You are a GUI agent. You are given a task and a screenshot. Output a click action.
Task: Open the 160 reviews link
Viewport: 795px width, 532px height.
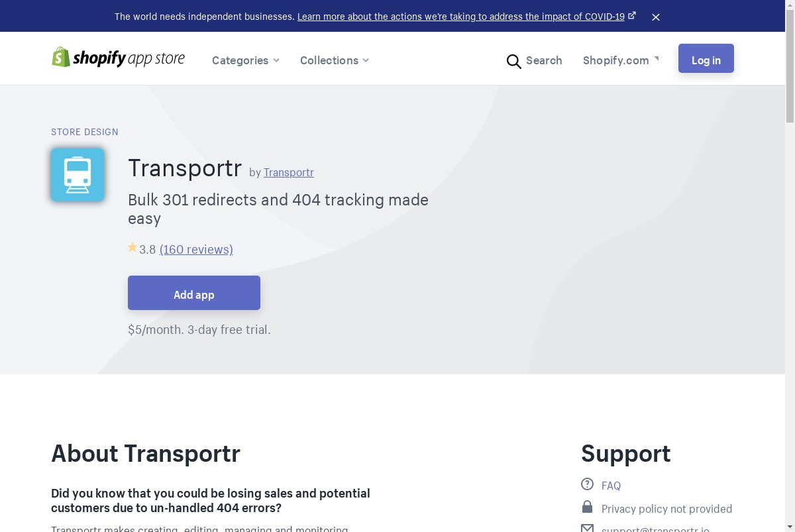click(196, 249)
